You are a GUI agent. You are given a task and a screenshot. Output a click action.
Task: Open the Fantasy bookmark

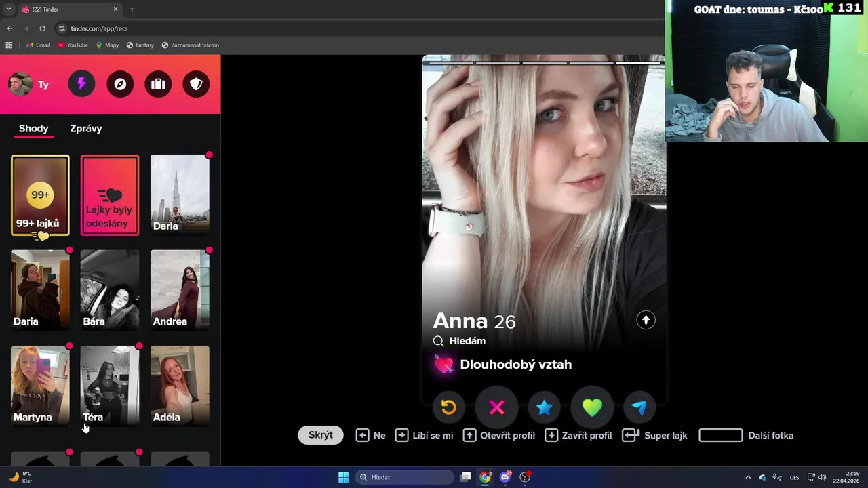(140, 45)
